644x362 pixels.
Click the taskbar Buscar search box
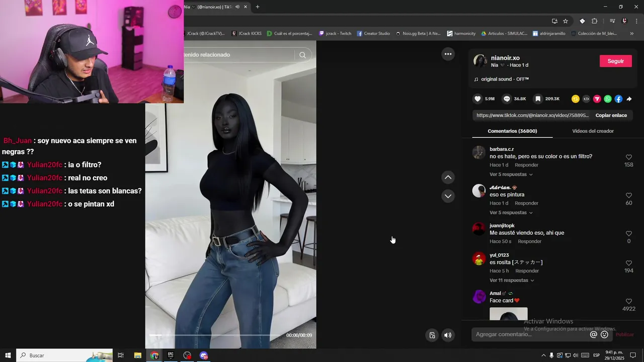pos(64,355)
